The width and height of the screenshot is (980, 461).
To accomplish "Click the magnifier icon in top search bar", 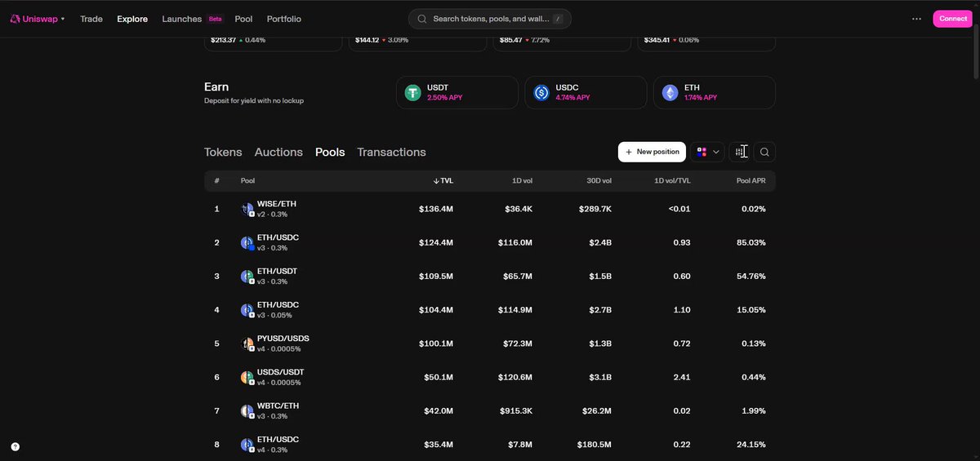I will pyautogui.click(x=422, y=19).
